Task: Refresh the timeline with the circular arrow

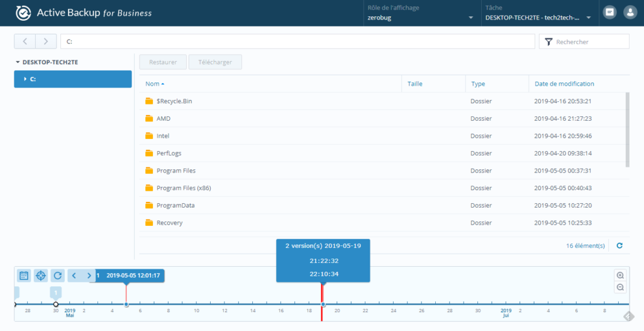Action: (x=57, y=276)
